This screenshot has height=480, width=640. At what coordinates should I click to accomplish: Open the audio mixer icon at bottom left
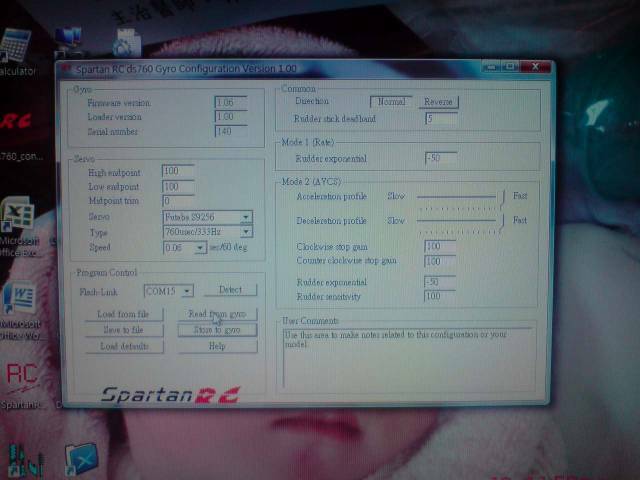[24, 461]
